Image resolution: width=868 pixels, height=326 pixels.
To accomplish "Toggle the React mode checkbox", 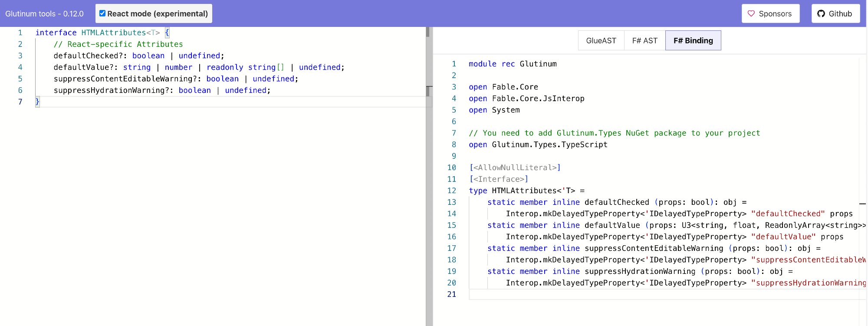I will tap(102, 13).
